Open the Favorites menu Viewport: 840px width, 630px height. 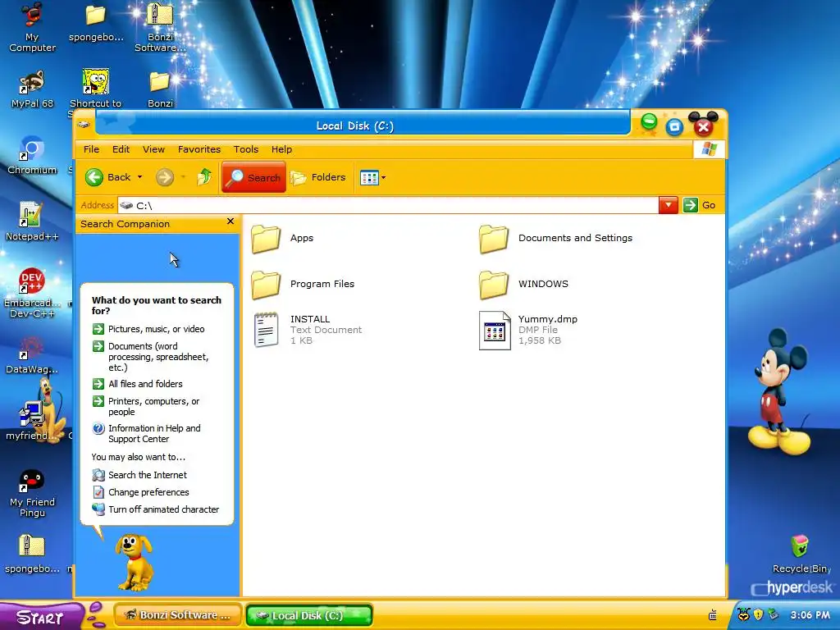pos(199,149)
